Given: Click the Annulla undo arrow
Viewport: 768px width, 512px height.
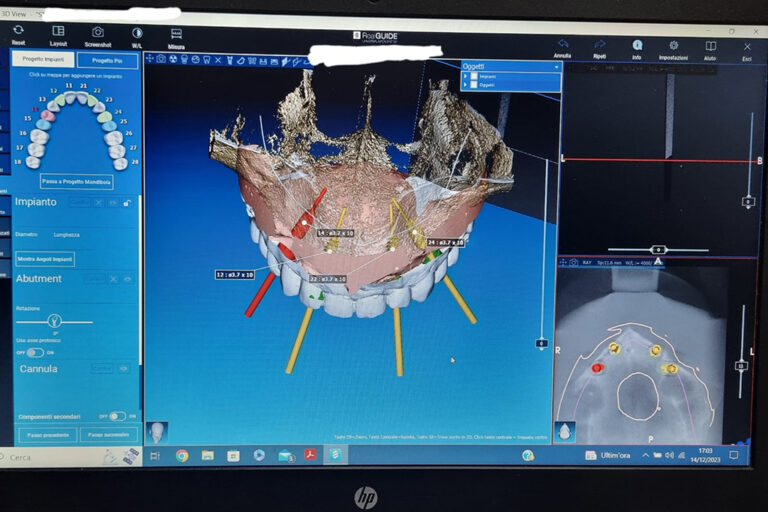Looking at the screenshot, I should [x=563, y=46].
